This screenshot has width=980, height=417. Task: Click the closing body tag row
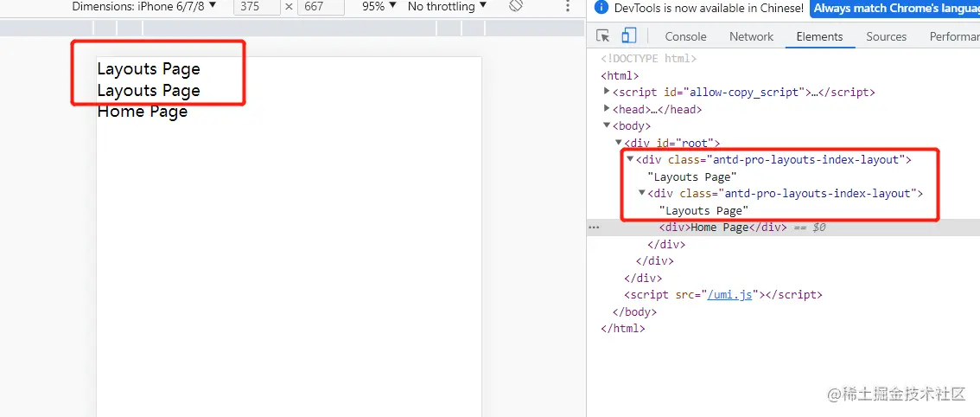coord(634,311)
